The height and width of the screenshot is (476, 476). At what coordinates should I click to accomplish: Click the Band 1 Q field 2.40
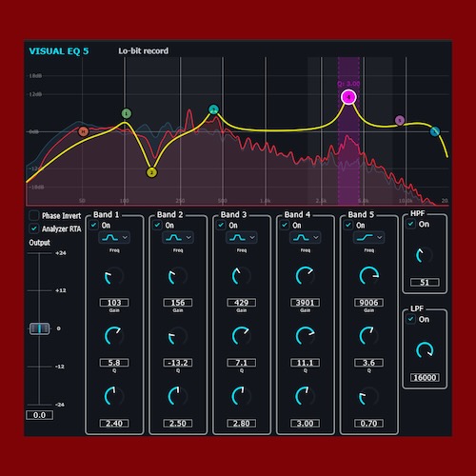pyautogui.click(x=114, y=423)
